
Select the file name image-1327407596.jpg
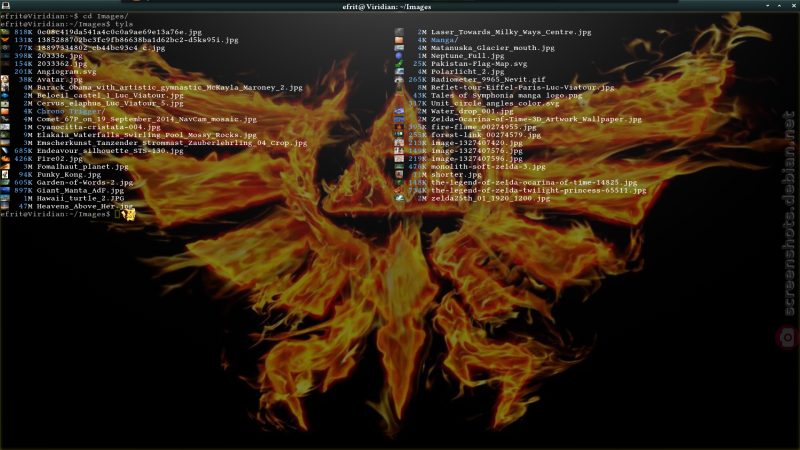[477, 159]
